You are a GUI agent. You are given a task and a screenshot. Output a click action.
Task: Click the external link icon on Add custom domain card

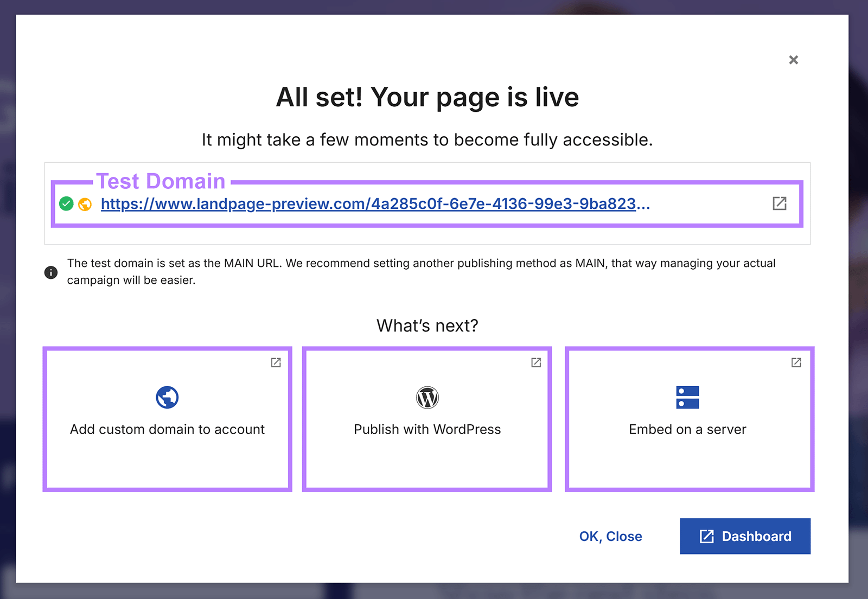276,363
